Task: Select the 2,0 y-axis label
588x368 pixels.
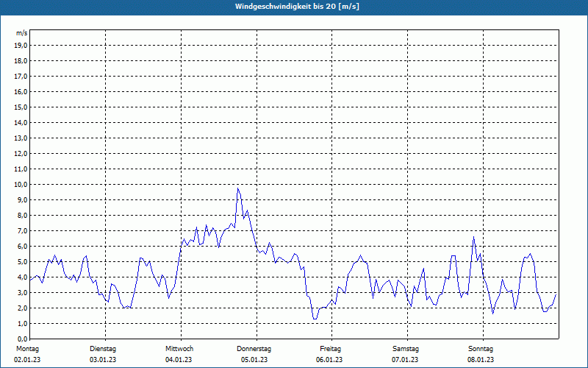Action: point(22,308)
